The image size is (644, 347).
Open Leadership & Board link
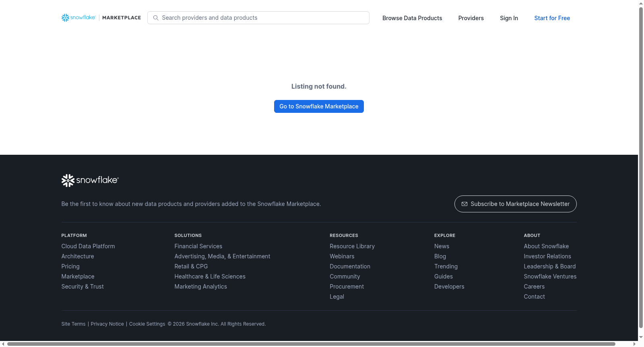point(550,266)
